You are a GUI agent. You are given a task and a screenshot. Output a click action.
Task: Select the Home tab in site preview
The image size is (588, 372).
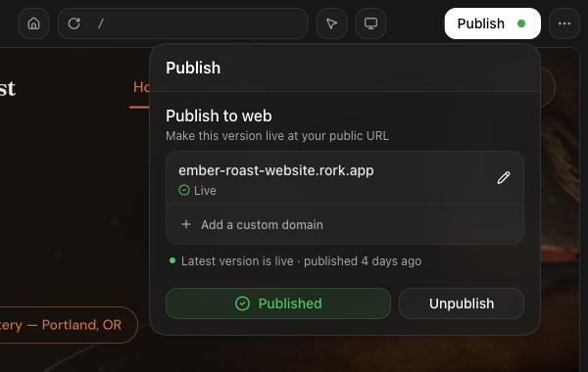pyautogui.click(x=141, y=88)
